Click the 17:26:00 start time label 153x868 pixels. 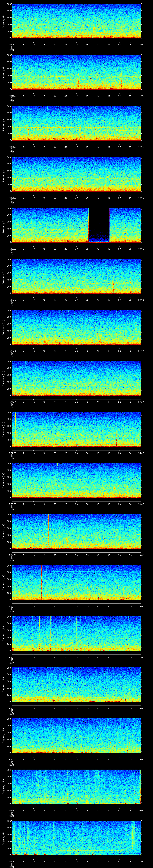pyautogui.click(x=12, y=657)
